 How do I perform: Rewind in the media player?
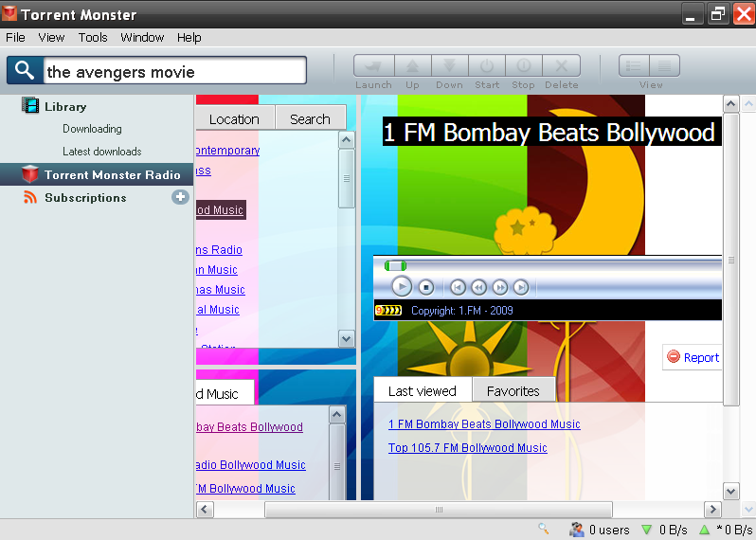point(478,287)
